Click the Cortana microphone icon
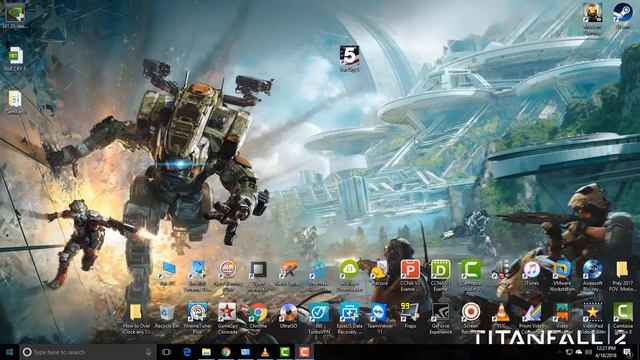 pos(148,352)
